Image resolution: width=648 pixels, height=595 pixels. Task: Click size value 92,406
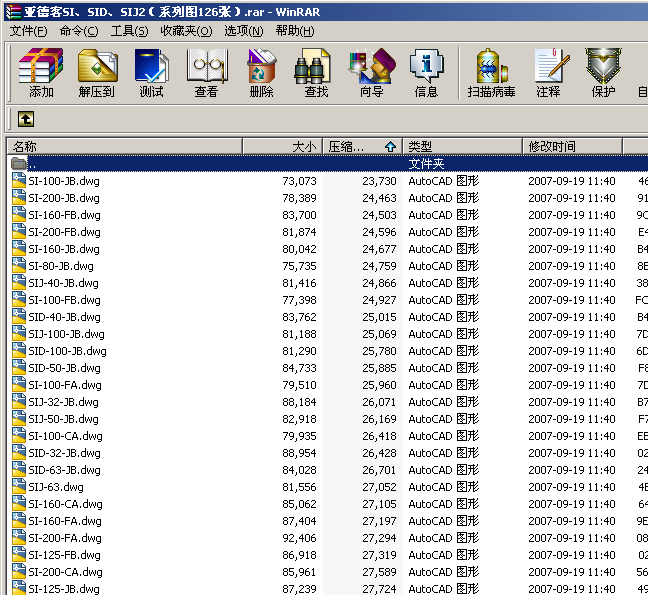coord(300,538)
